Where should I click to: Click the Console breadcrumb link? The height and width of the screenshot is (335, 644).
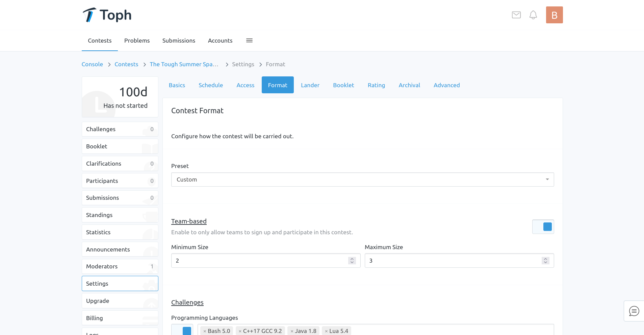92,64
